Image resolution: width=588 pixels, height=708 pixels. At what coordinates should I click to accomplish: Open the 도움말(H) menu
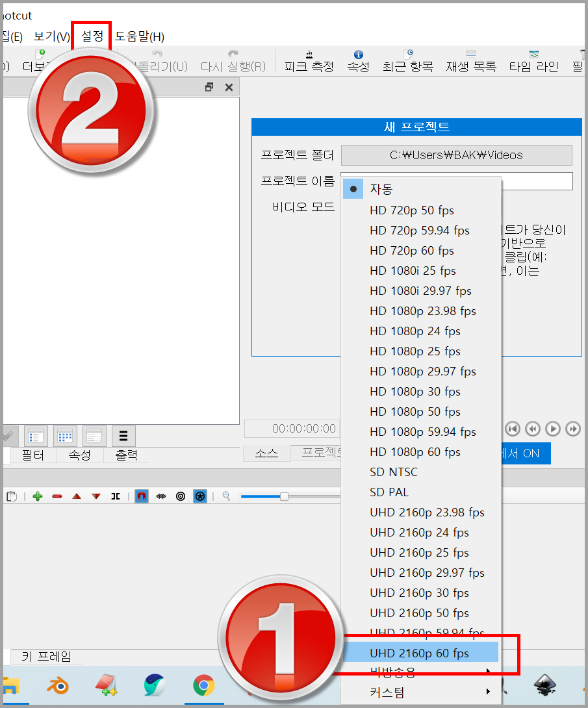tap(140, 36)
